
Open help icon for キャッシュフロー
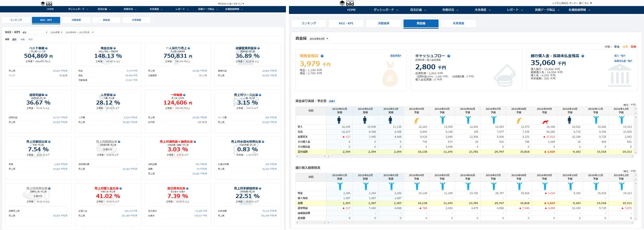point(448,56)
